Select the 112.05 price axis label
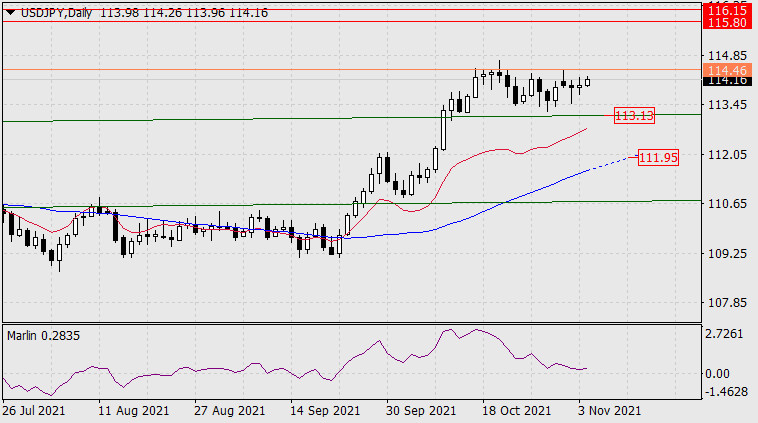This screenshot has width=758, height=423. 727,155
